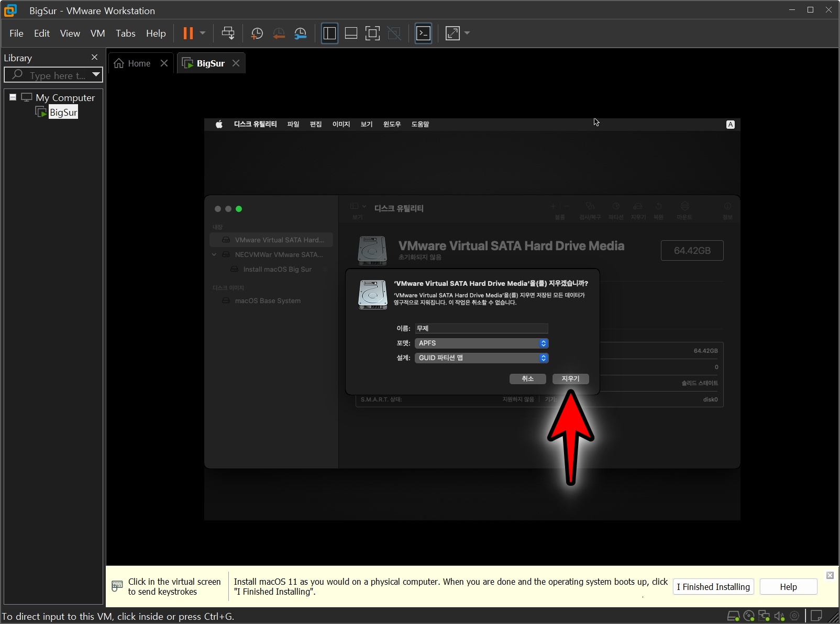Click the 마운트 mount toolbar icon
840x624 pixels.
coord(684,210)
